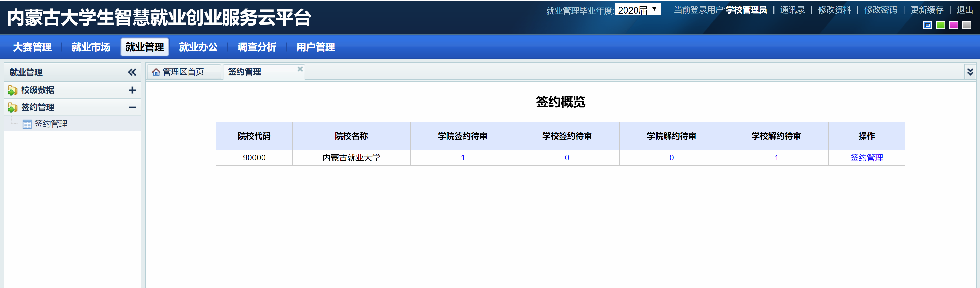Screen dimensions: 980x288
Task: Open 用户管理 navigation menu
Action: (315, 47)
